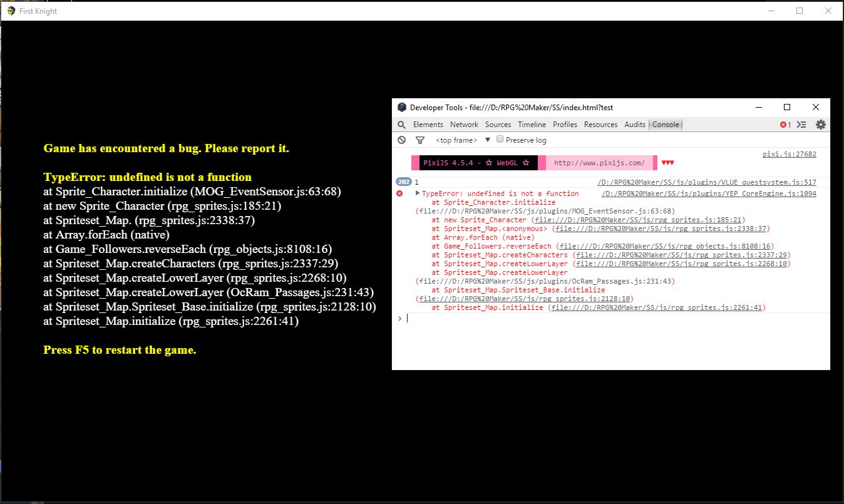Select the Console tab
The image size is (844, 504).
pos(666,125)
